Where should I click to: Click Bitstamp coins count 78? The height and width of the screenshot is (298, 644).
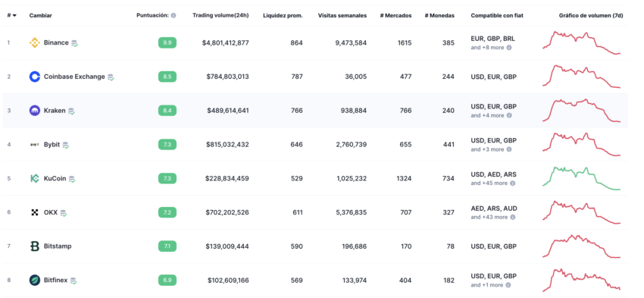click(451, 246)
